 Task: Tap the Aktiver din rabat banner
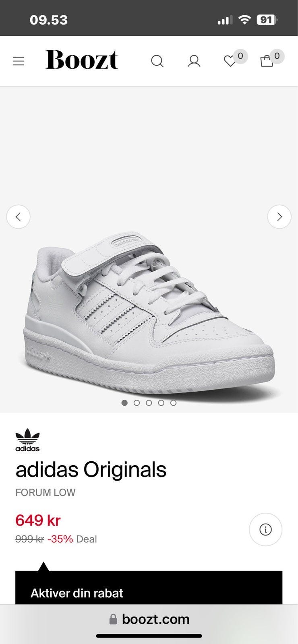click(x=149, y=588)
